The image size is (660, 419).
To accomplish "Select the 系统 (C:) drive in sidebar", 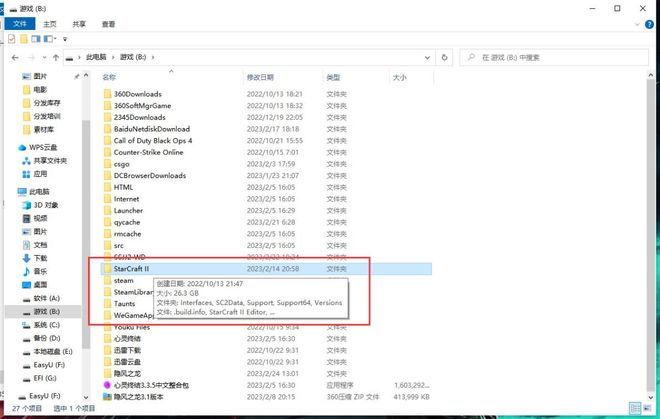I will point(47,325).
